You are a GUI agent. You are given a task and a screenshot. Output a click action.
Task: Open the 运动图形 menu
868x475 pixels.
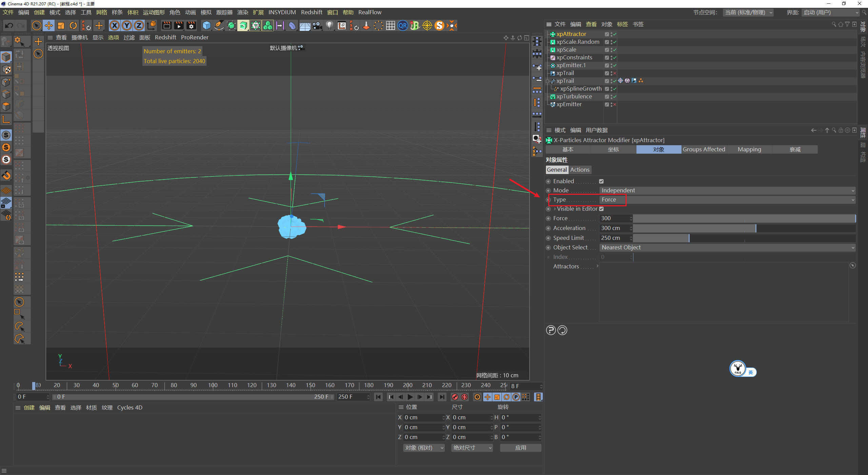154,12
